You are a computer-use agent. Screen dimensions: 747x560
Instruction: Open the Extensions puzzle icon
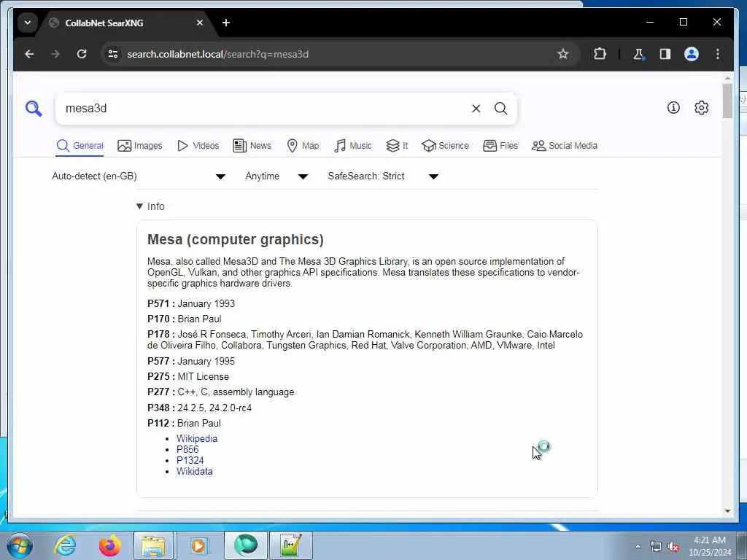point(600,54)
